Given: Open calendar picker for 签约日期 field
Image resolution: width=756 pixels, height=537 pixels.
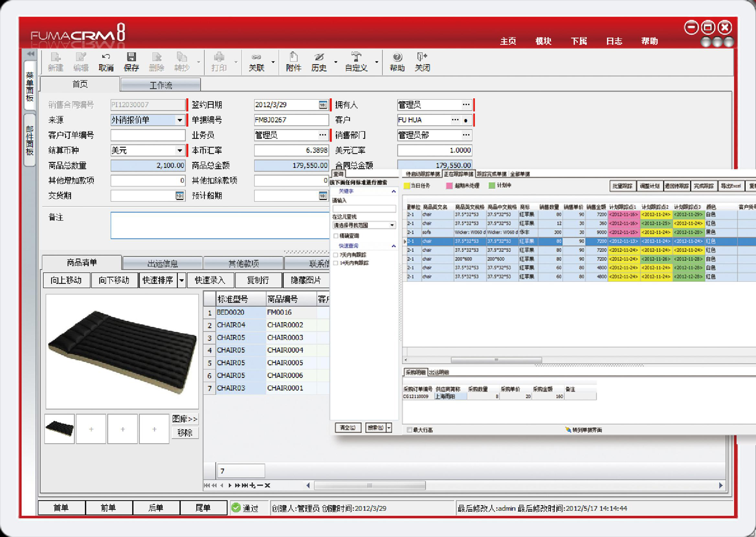Looking at the screenshot, I should (x=323, y=105).
